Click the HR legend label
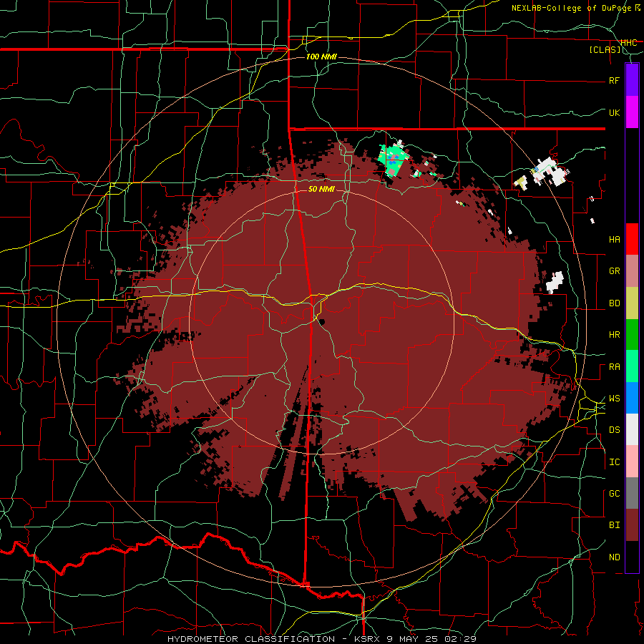The image size is (644, 644). (614, 335)
